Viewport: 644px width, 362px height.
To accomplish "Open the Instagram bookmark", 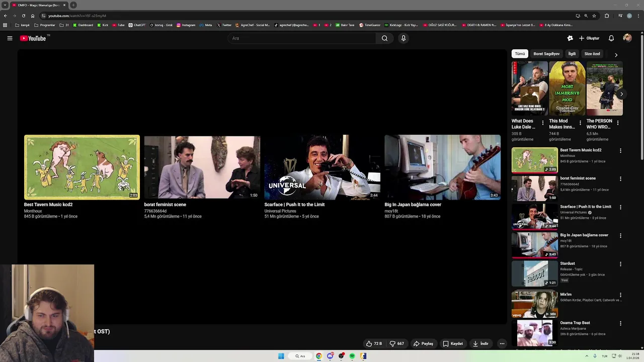I will click(x=186, y=25).
